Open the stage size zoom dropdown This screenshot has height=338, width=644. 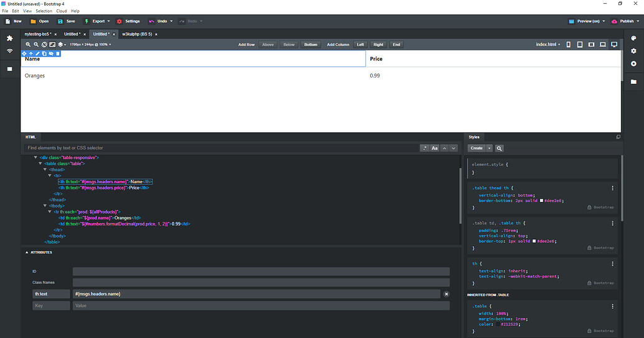click(x=90, y=45)
